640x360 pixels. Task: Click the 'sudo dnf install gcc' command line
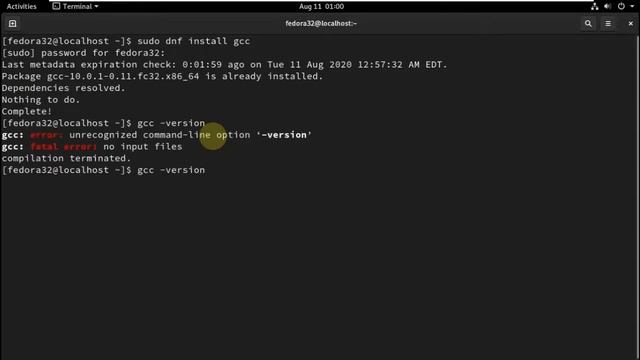point(126,41)
